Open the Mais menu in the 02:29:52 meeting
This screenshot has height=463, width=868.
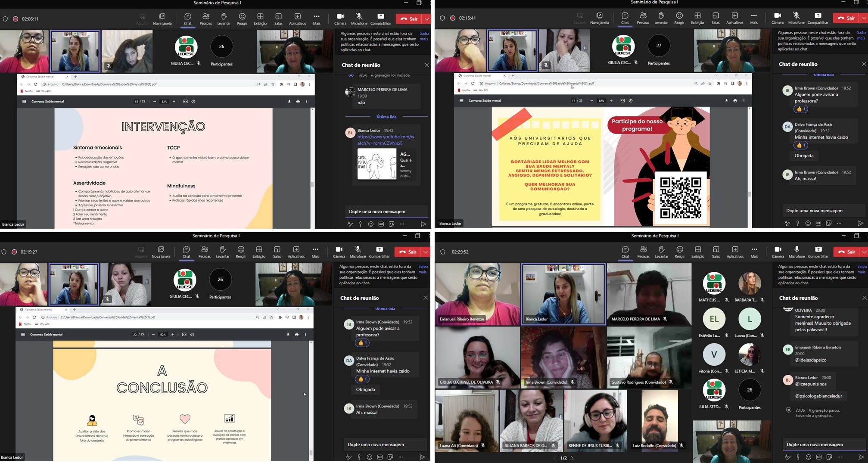(754, 252)
